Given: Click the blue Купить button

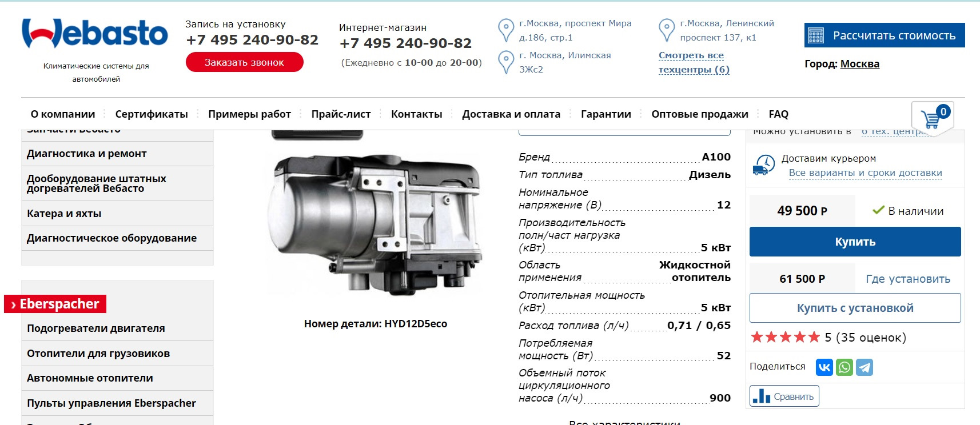Looking at the screenshot, I should tap(855, 242).
